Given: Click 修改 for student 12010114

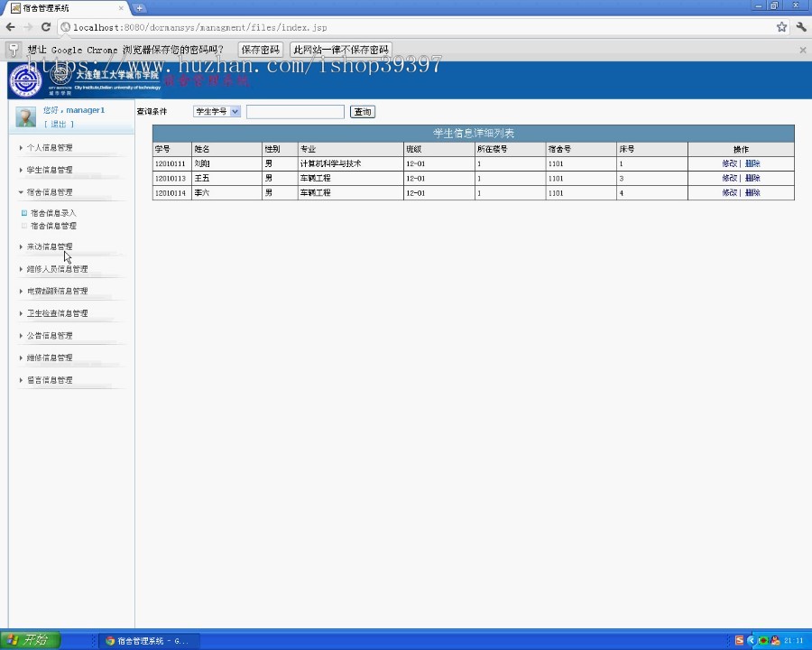Looking at the screenshot, I should click(729, 192).
